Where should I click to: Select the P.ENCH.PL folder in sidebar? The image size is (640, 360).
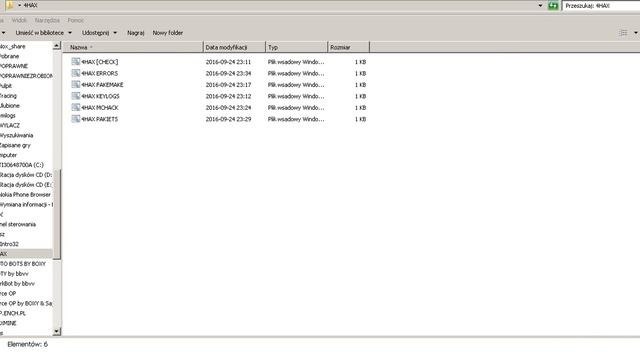click(13, 313)
